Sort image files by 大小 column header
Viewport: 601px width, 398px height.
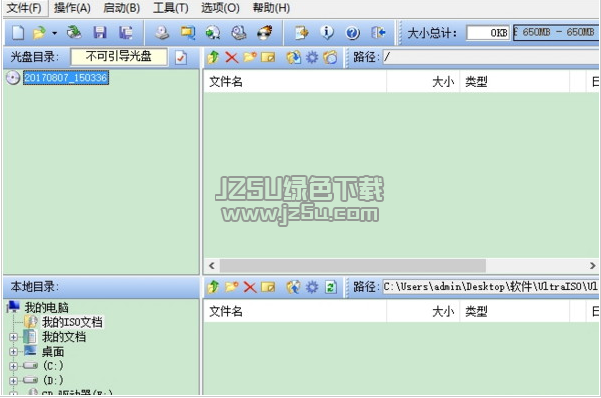pos(423,82)
